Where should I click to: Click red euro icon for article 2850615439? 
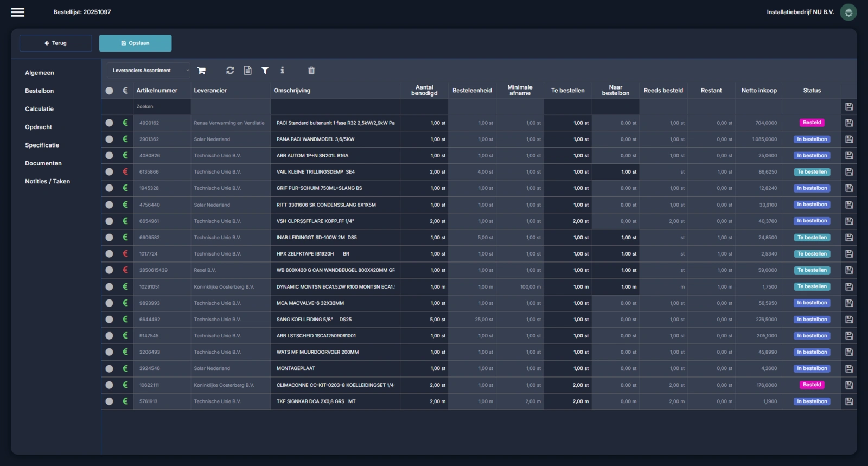pyautogui.click(x=125, y=270)
